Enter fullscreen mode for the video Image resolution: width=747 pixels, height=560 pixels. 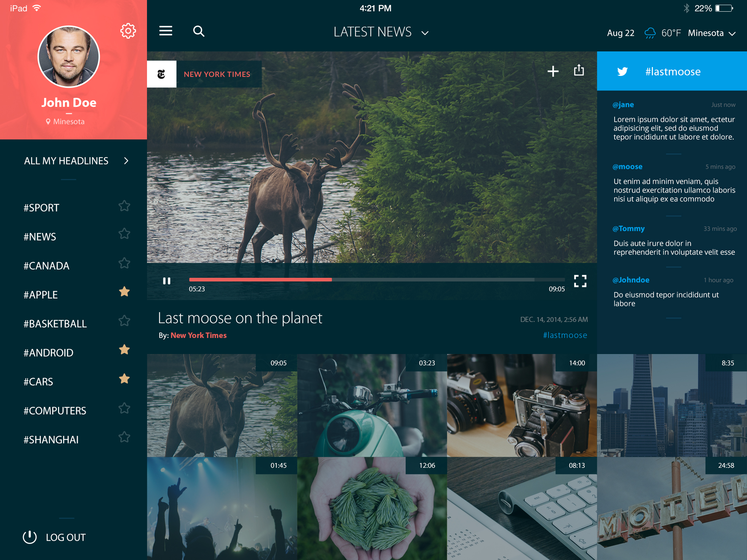580,281
